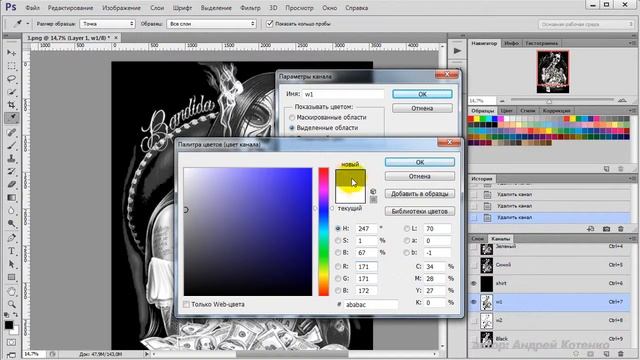
Task: Click 'Добавить в образцы' button
Action: (x=420, y=194)
